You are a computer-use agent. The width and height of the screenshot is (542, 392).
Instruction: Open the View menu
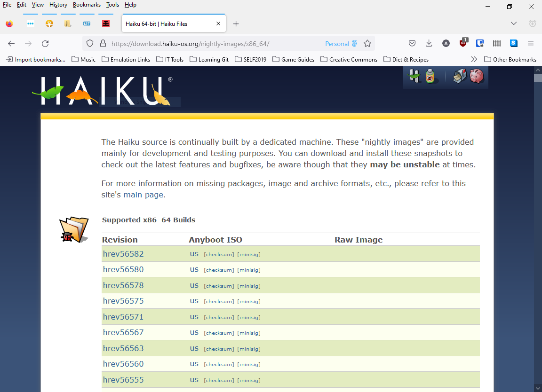38,5
